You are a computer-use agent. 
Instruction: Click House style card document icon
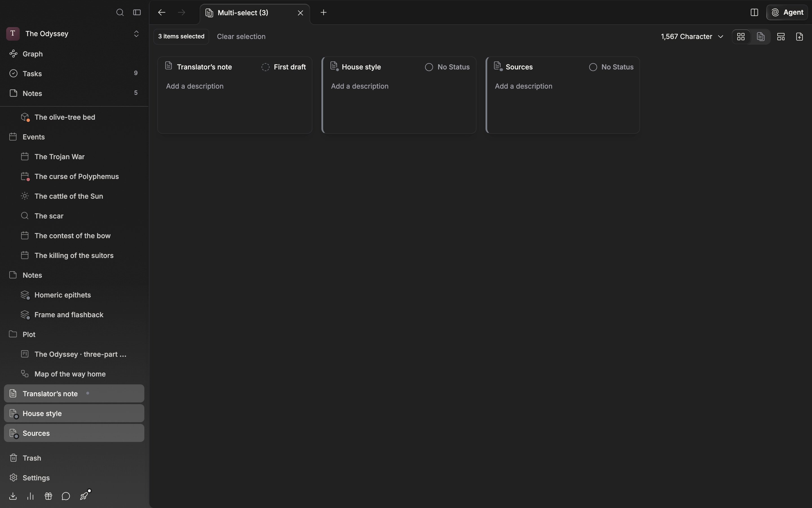tap(334, 66)
